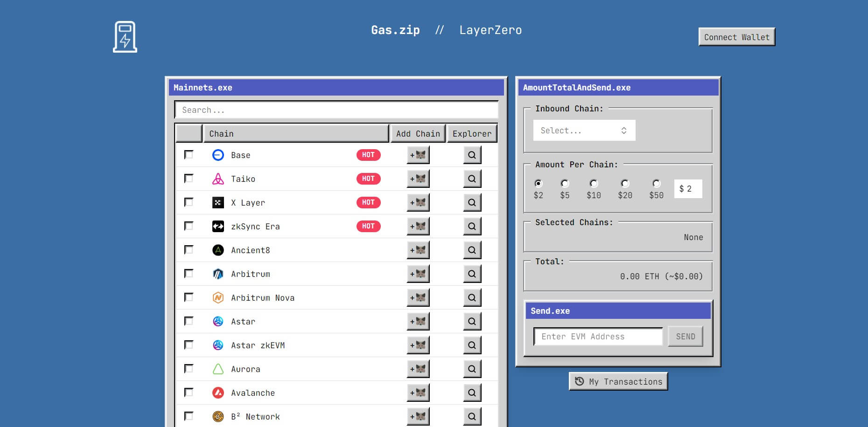Check the Base chain checkbox

pyautogui.click(x=189, y=154)
